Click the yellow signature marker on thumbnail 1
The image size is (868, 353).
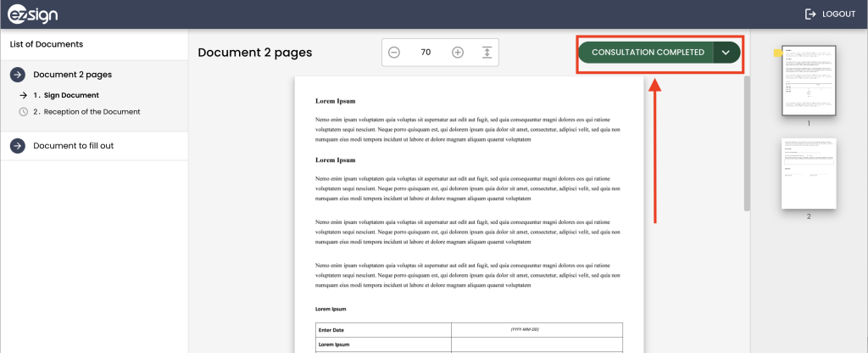[776, 53]
